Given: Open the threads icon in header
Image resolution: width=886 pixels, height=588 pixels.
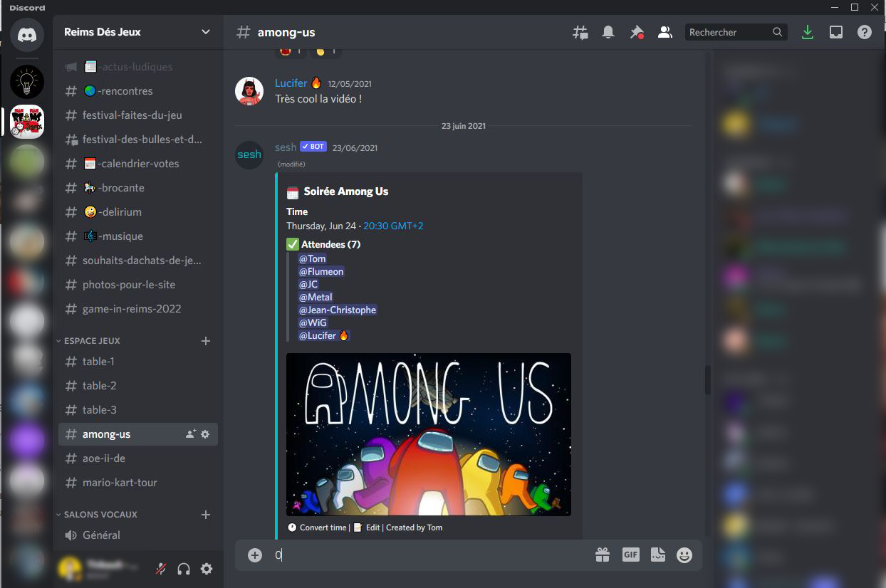Looking at the screenshot, I should (580, 32).
